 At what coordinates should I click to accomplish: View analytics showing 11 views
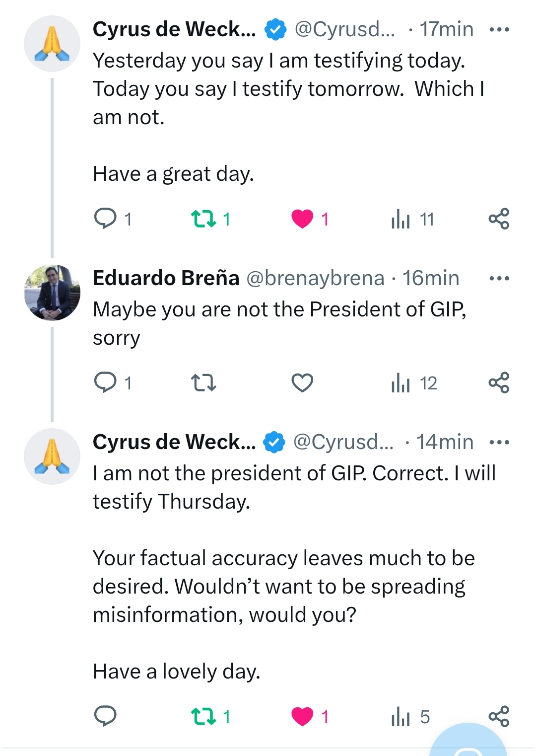pos(412,219)
